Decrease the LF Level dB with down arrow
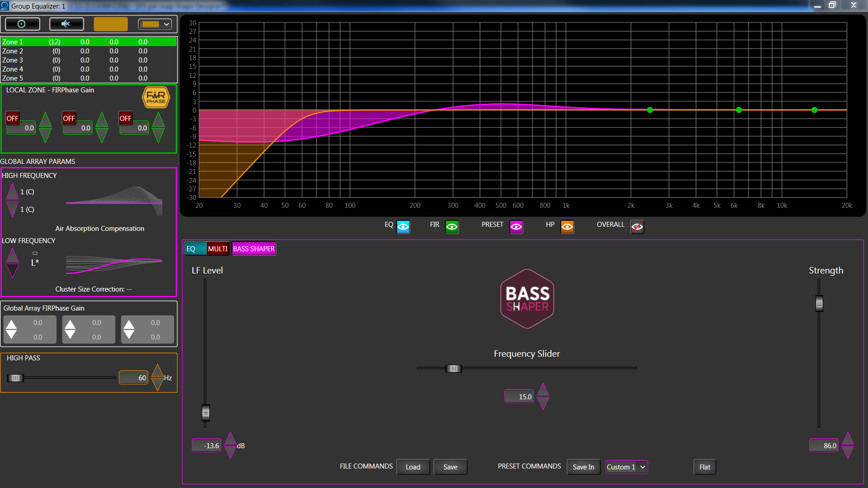 tap(230, 452)
